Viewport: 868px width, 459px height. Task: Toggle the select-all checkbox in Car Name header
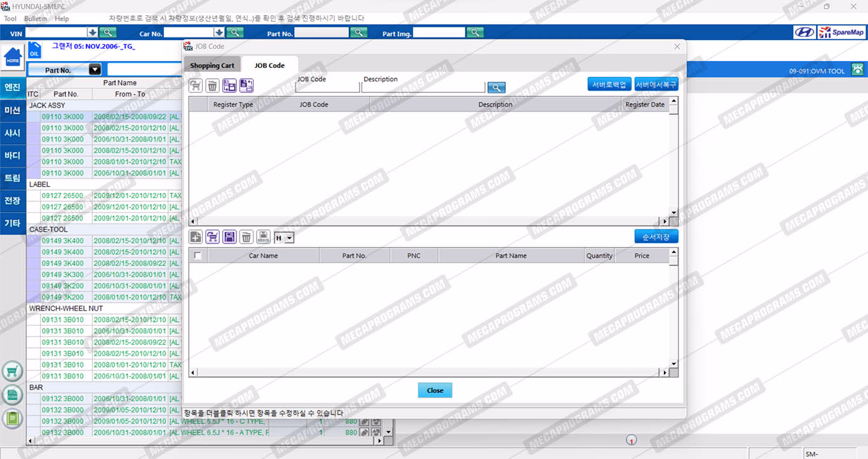[x=198, y=256]
